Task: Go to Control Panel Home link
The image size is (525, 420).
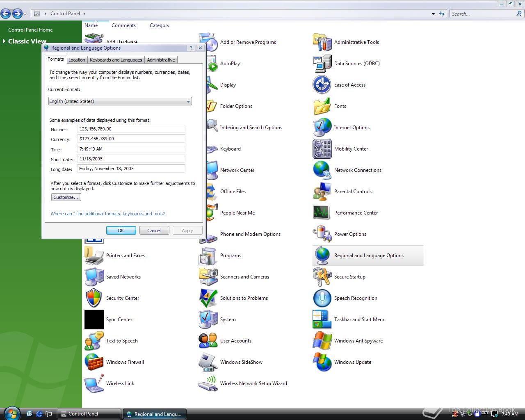Action: (x=30, y=30)
